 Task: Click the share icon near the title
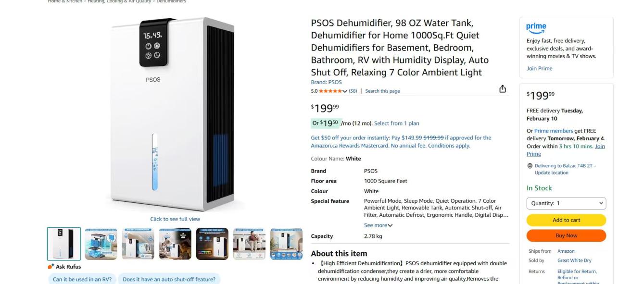click(x=503, y=89)
